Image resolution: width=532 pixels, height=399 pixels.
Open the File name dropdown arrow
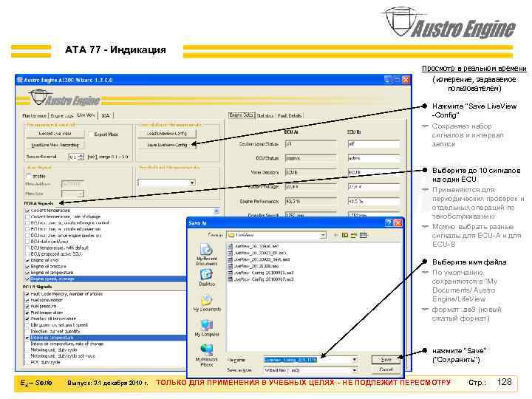[x=355, y=360]
